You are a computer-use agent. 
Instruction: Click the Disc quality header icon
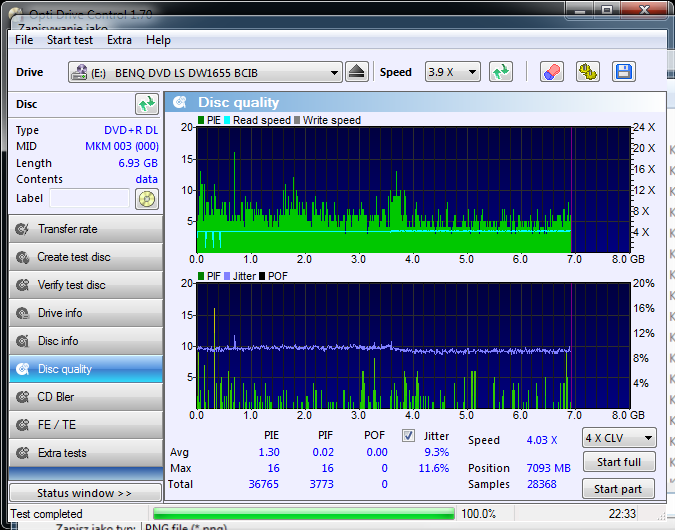(x=180, y=102)
